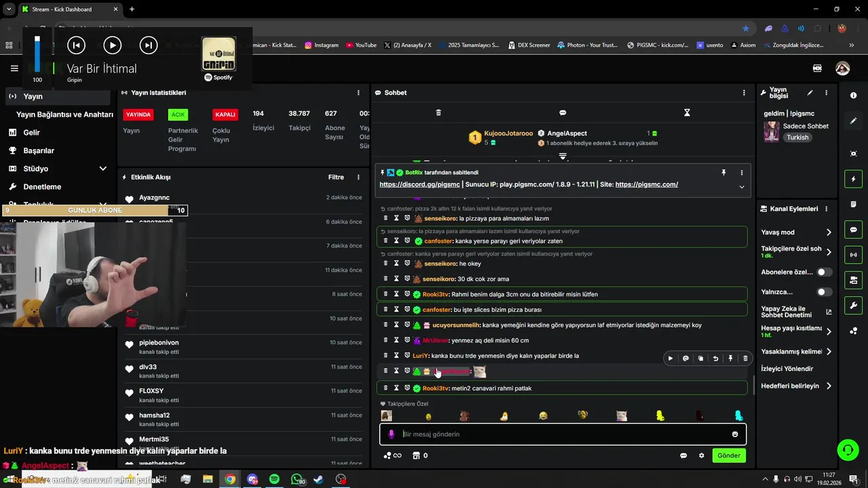Timeout ucuyorsunmelih via hourglass icon

(397, 325)
